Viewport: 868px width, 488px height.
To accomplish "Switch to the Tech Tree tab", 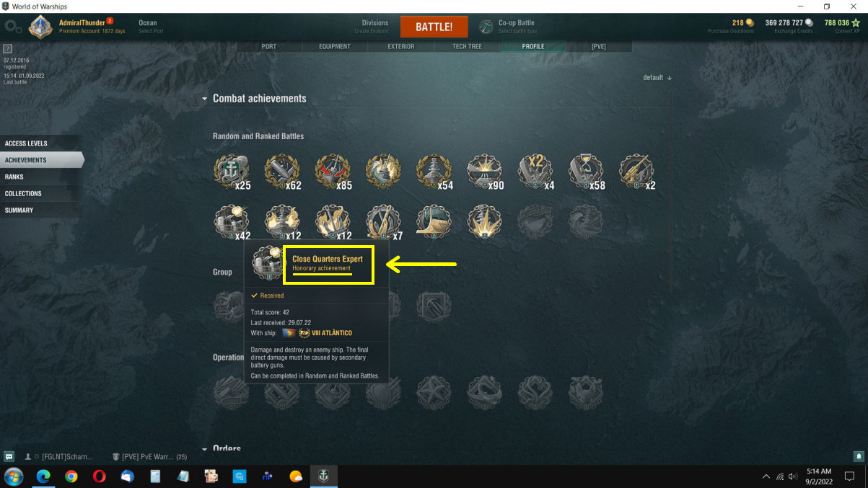I will click(467, 46).
